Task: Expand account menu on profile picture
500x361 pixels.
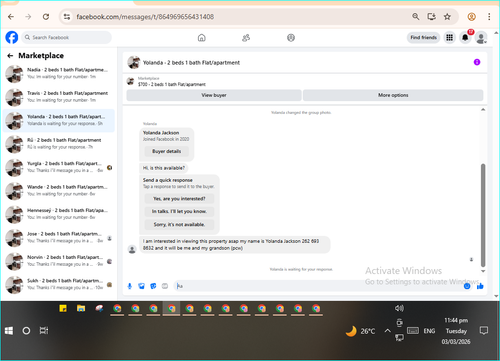Action: (481, 38)
